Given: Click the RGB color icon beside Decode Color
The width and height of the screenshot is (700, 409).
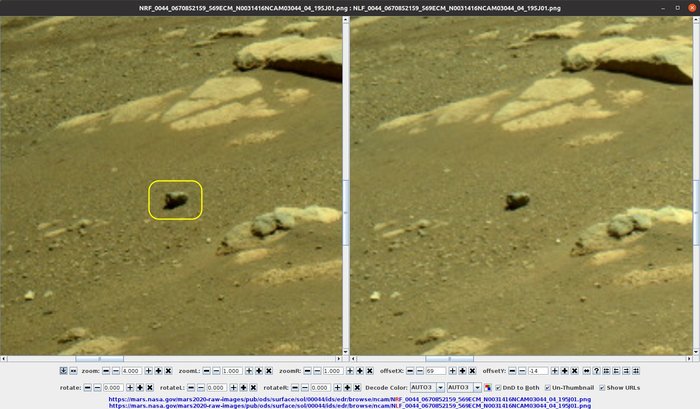Looking at the screenshot, I should 488,388.
